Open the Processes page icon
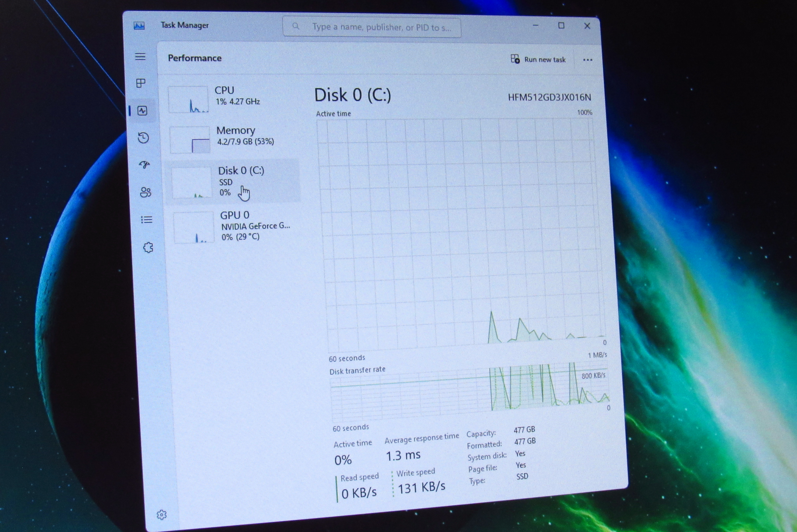Image resolution: width=797 pixels, height=532 pixels. coord(141,83)
